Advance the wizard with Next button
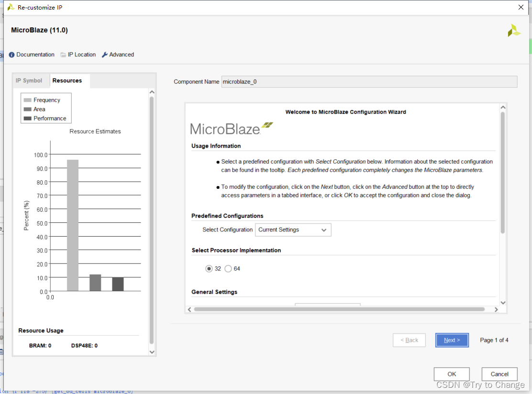 452,340
